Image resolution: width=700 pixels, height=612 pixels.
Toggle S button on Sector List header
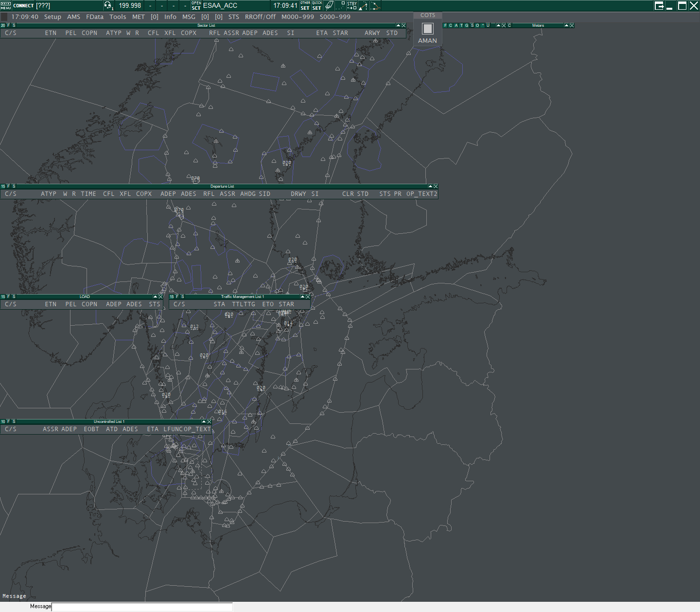tap(14, 25)
